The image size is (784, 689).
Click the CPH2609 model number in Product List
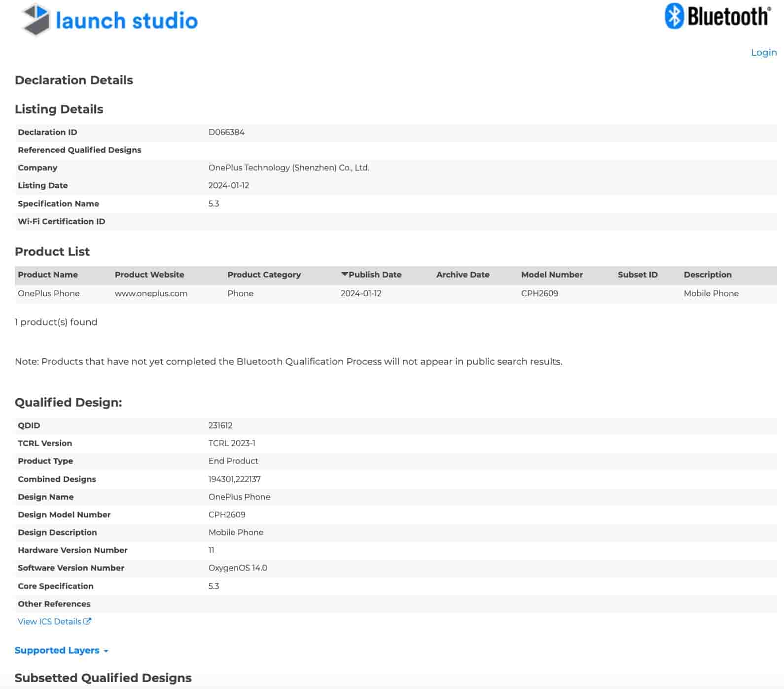[539, 293]
